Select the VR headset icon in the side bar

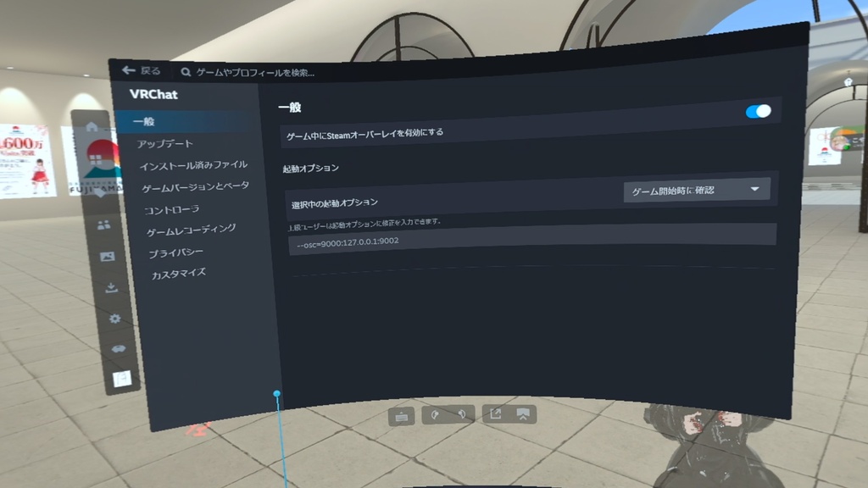click(x=119, y=349)
